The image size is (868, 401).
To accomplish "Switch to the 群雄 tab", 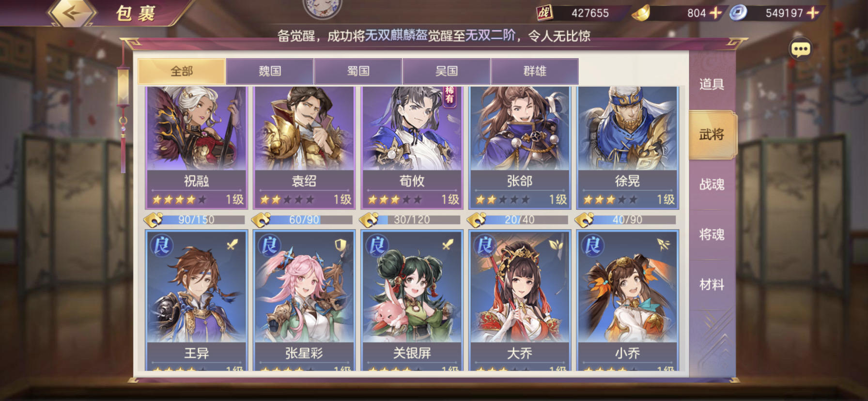I will (x=535, y=71).
